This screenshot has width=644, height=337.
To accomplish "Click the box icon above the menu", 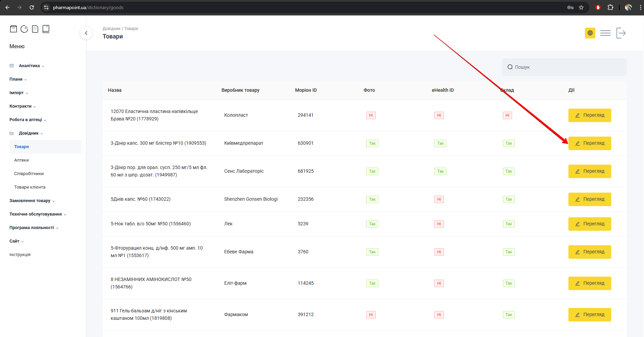I will click(14, 29).
